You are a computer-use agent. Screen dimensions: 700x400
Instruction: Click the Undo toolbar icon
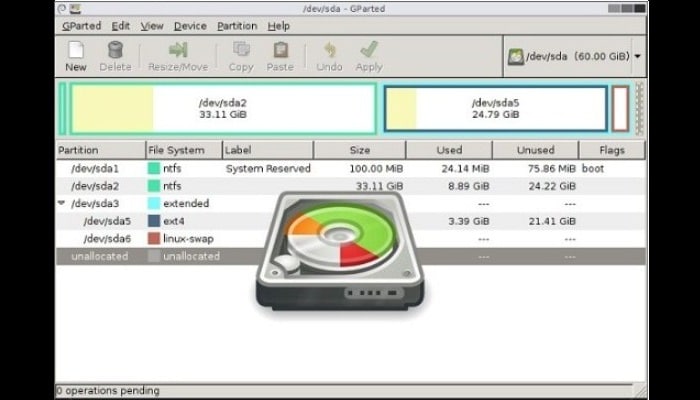pos(329,50)
